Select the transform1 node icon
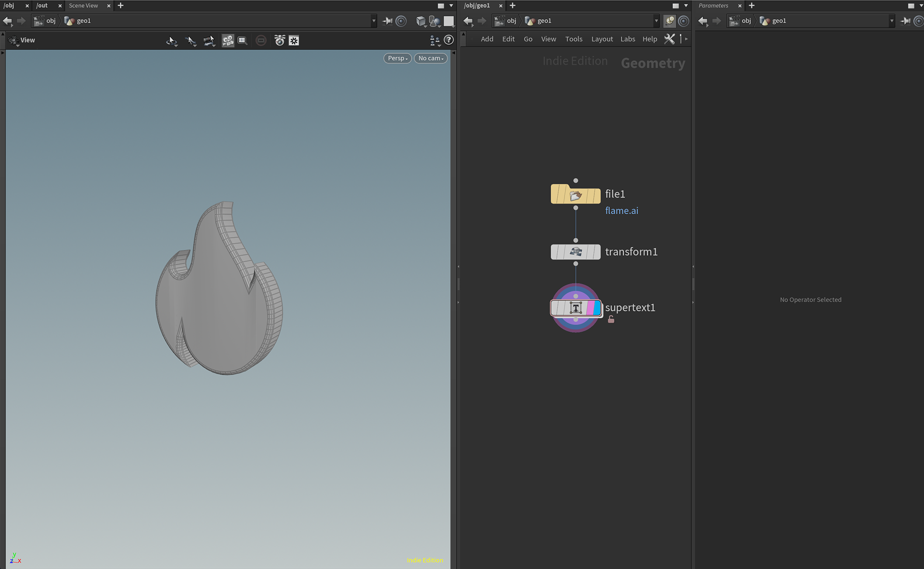Screen dimensions: 924x569 (576, 252)
